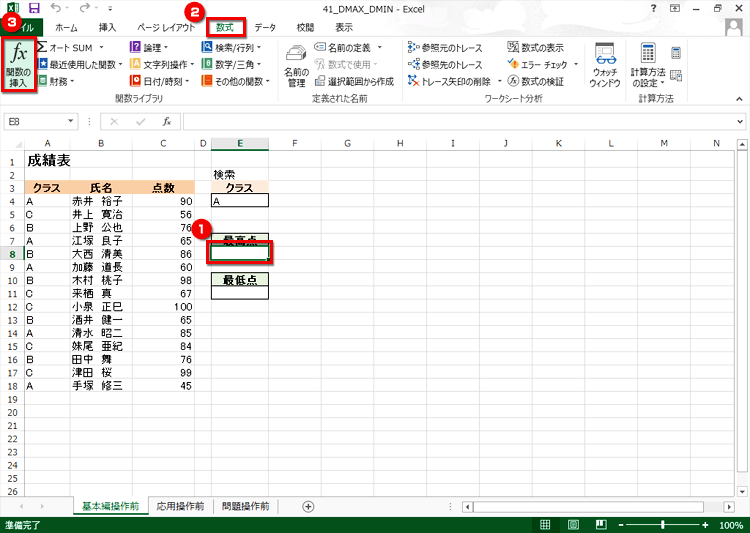Open Calculation Options (計算方法の設定)
Screen dimensions: 750x533
click(x=648, y=65)
